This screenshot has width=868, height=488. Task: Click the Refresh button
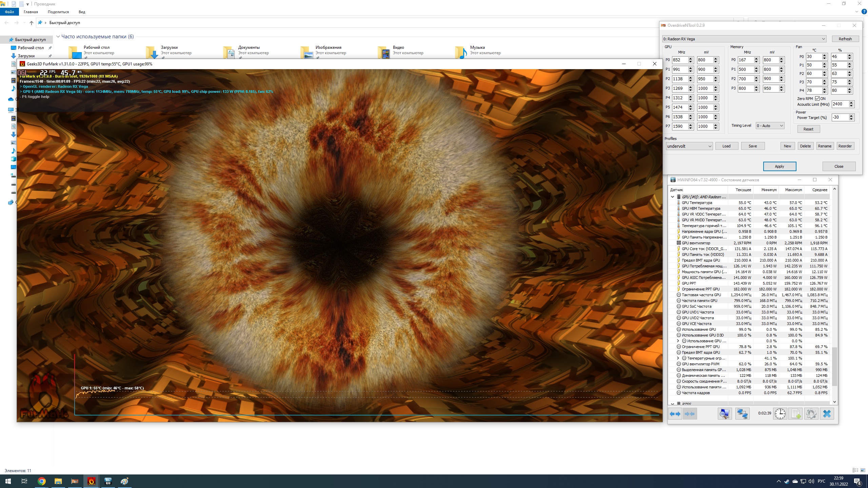845,39
